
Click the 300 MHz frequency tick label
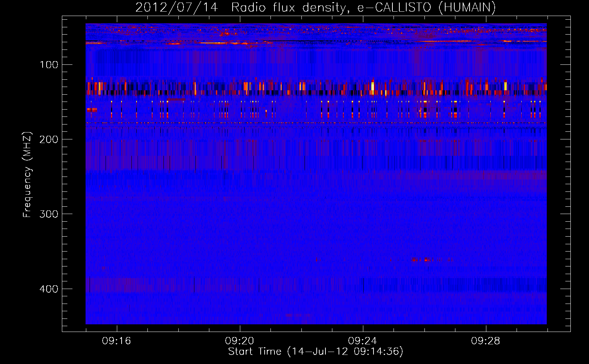click(x=49, y=214)
